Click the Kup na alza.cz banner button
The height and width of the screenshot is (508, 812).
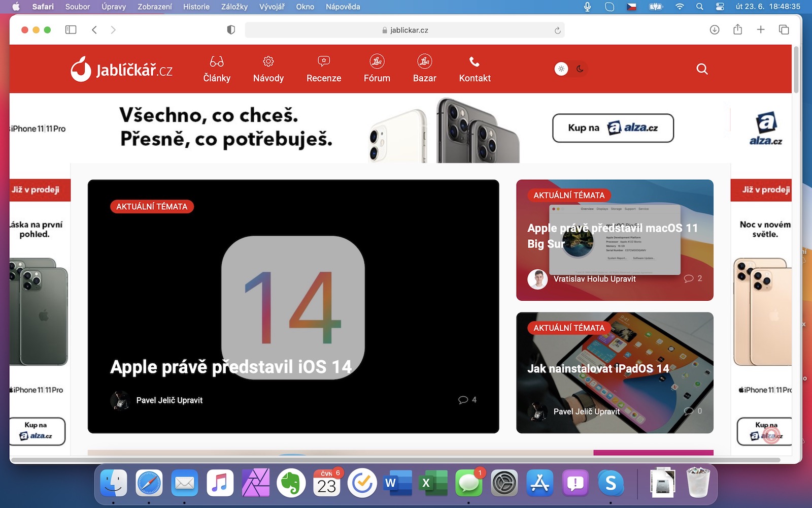tap(613, 128)
